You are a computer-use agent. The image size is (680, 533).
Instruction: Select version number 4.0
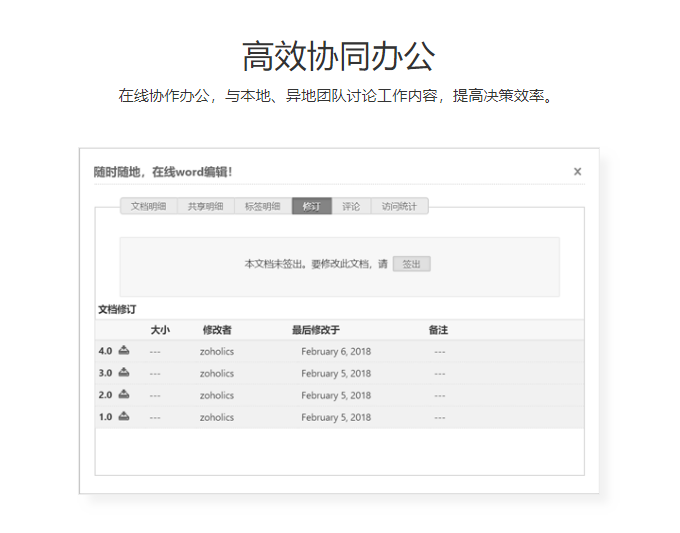105,351
